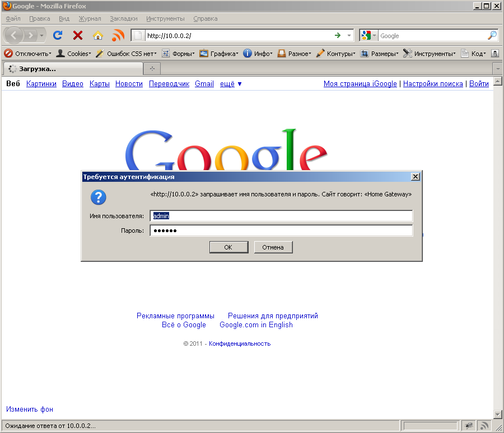Open the Инструменты developer toolbar menu

[430, 54]
